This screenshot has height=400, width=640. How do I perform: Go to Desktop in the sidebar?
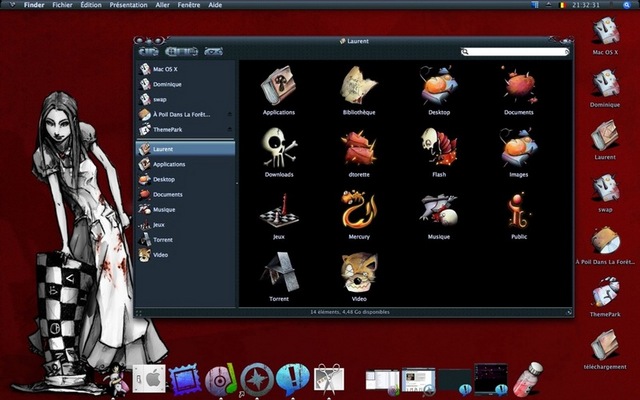tap(186, 179)
